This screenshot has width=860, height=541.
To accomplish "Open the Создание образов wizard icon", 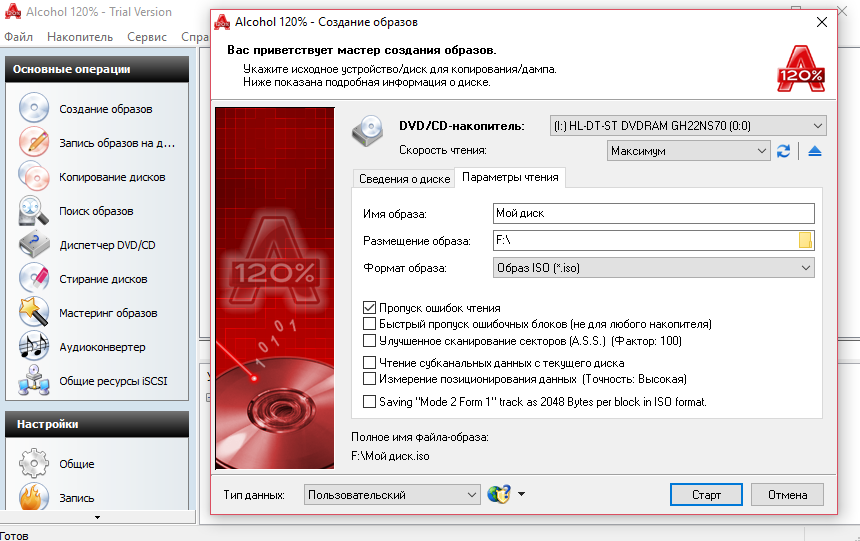I will click(34, 108).
